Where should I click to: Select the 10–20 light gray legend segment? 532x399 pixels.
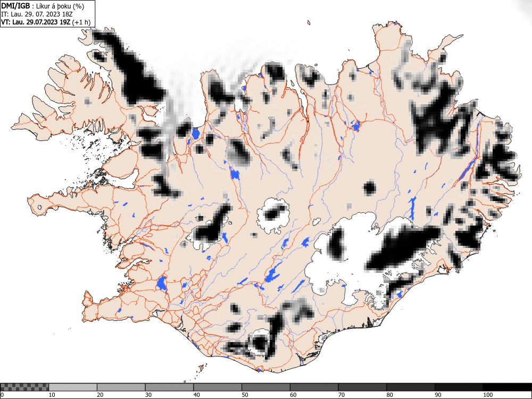pyautogui.click(x=73, y=387)
